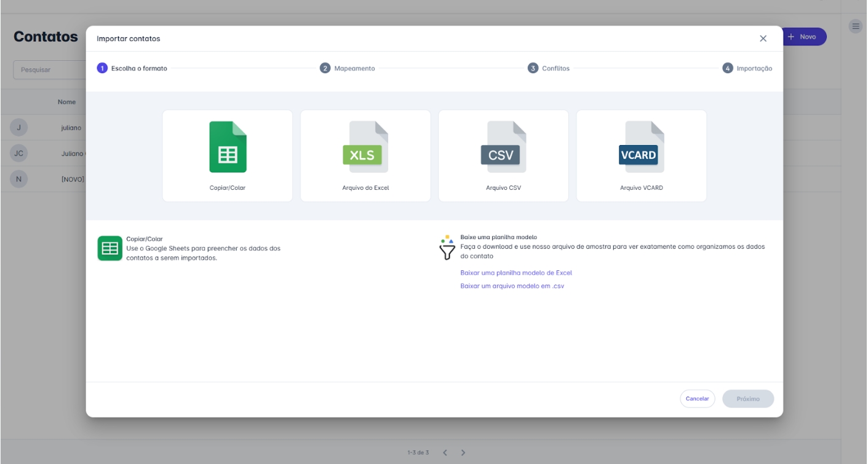The width and height of the screenshot is (868, 464).
Task: Download the .csv model file link
Action: (512, 286)
